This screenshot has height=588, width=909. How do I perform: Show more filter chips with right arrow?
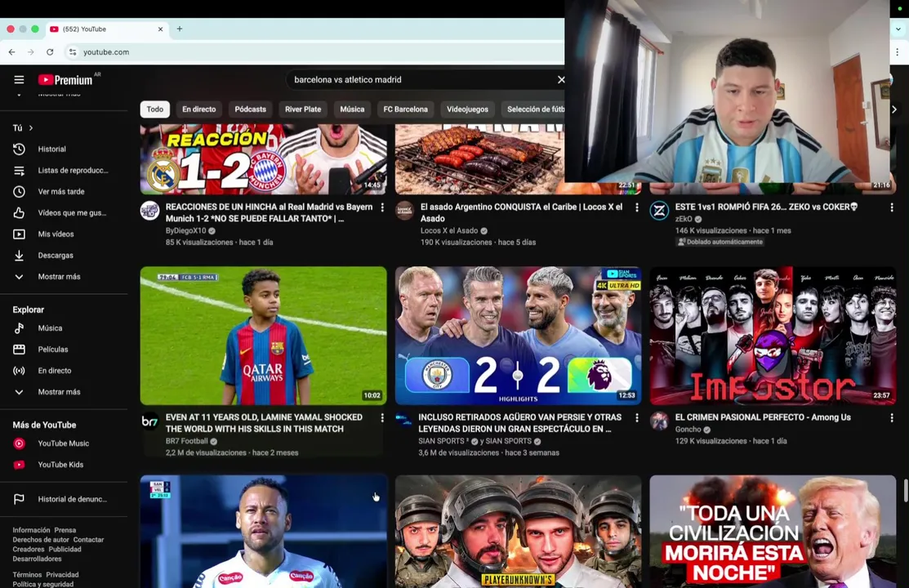894,109
